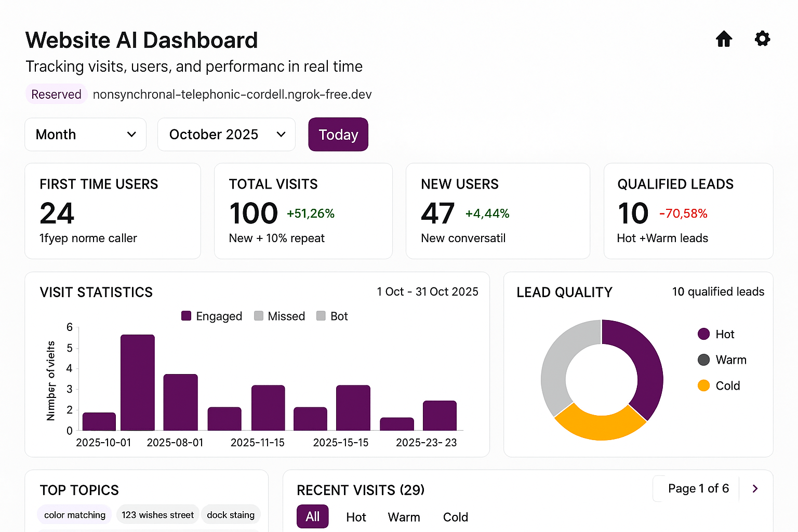Click the yellow Cold legend dot
798x532 pixels.
click(x=703, y=385)
